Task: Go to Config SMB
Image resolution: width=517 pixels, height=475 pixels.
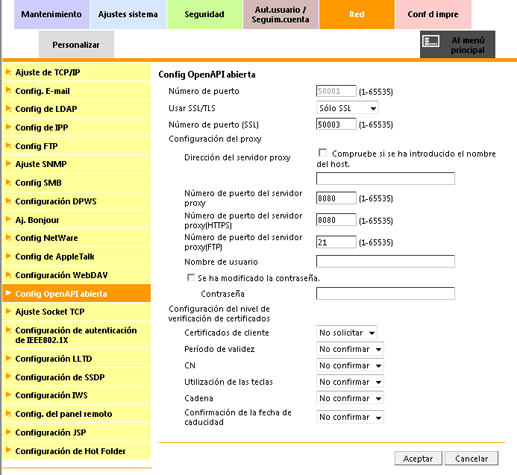Action: [77, 183]
